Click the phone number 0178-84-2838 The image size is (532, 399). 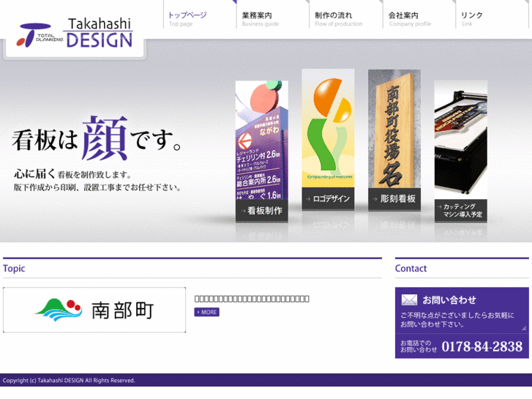click(x=482, y=347)
